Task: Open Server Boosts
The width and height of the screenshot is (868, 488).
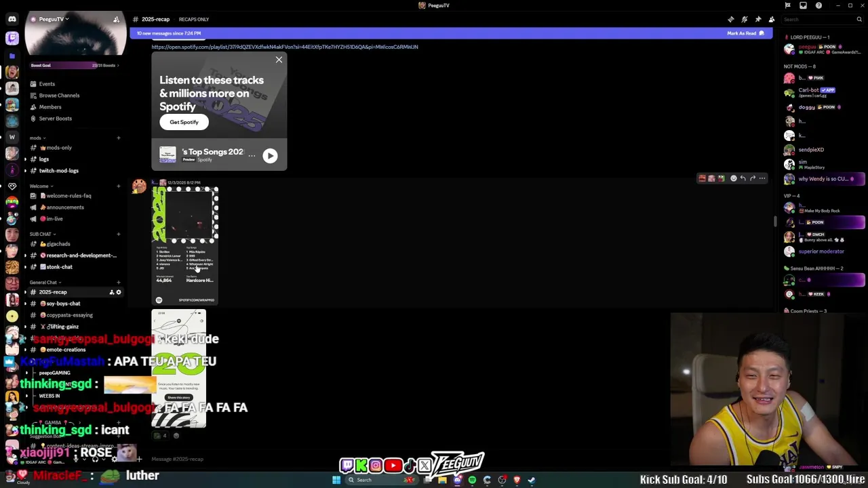Action: tap(55, 119)
